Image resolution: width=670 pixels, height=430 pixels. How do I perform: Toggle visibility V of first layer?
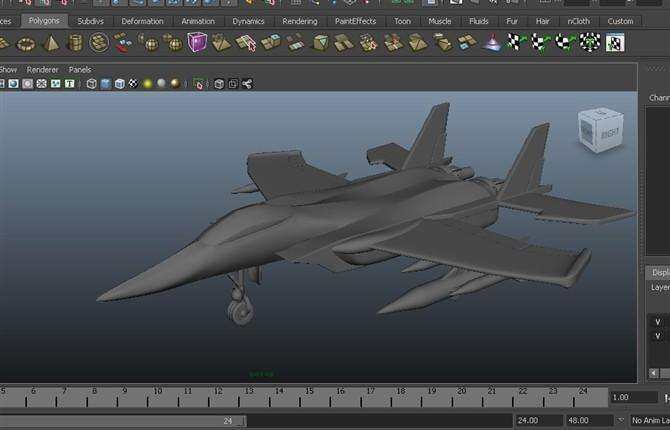657,321
